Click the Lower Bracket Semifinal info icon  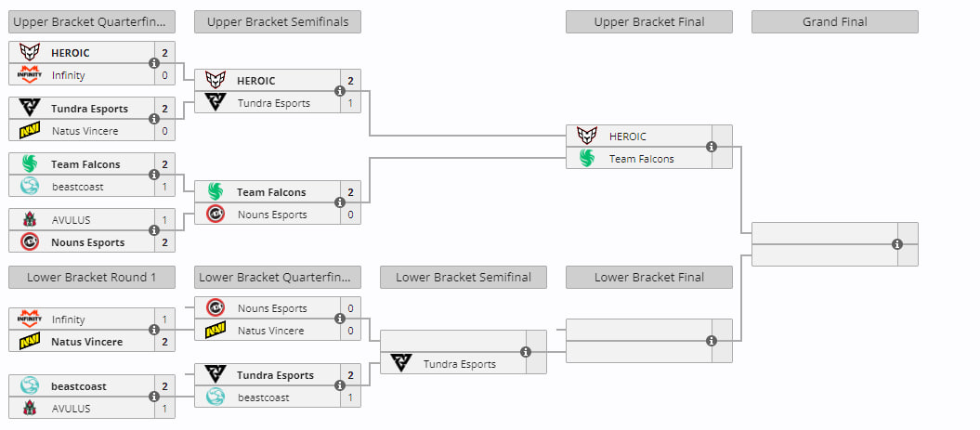(x=526, y=352)
